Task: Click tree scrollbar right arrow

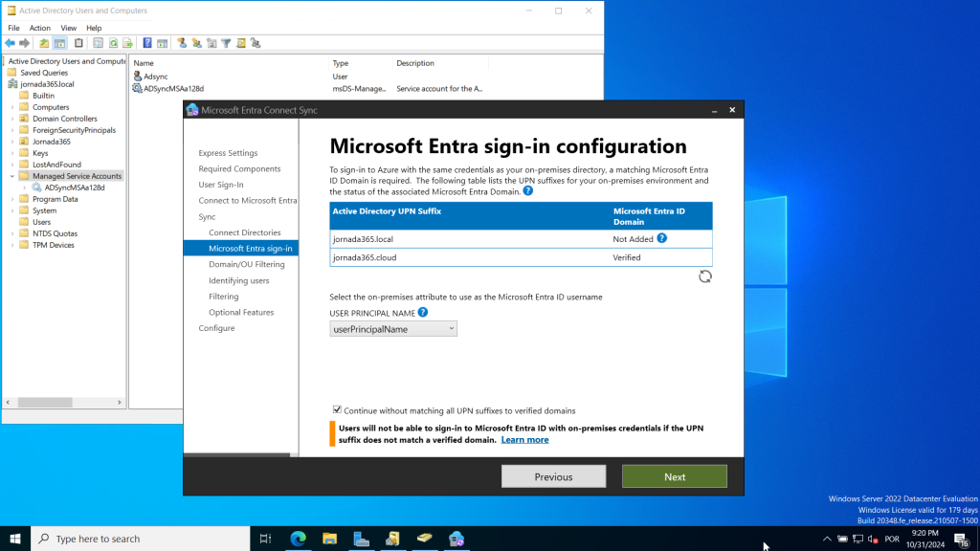Action: 120,403
